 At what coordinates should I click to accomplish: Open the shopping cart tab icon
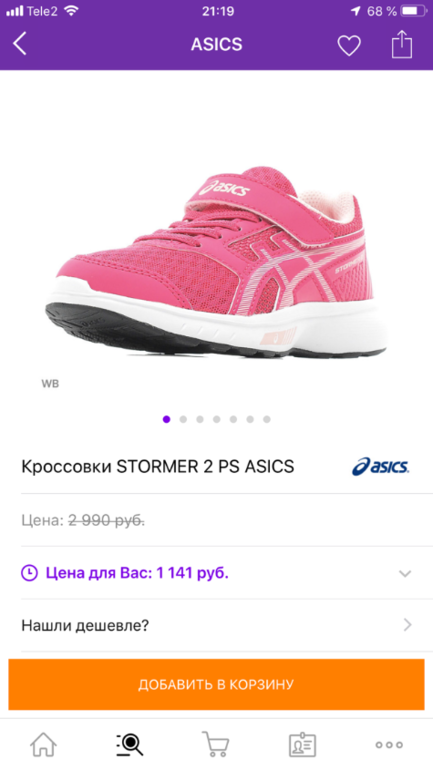coord(216,744)
